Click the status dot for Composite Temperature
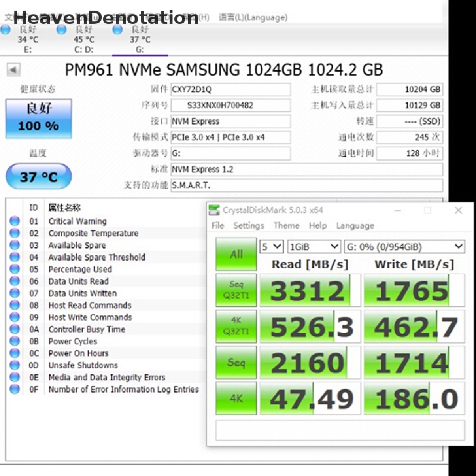Screen dimensions: 476x476 point(14,233)
